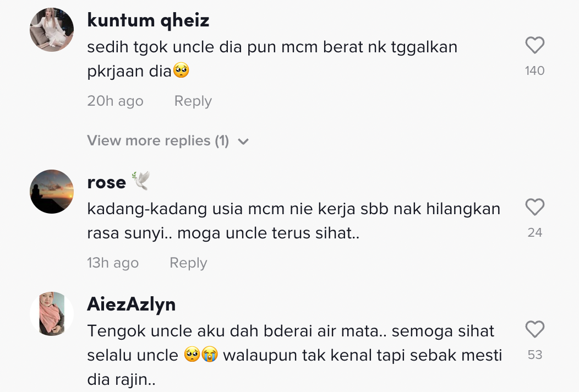This screenshot has height=392, width=579.
Task: Open the rose username link
Action: (106, 182)
